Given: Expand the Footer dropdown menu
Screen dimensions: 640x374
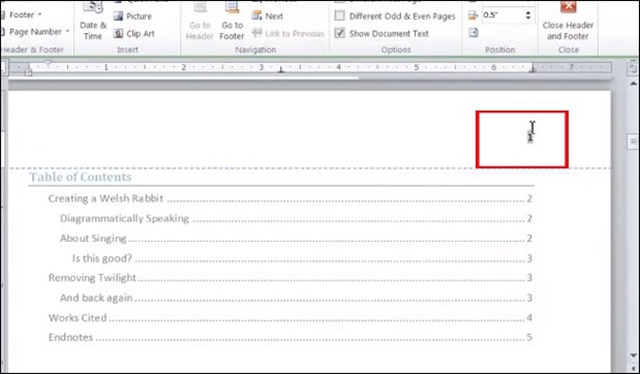Looking at the screenshot, I should (22, 15).
